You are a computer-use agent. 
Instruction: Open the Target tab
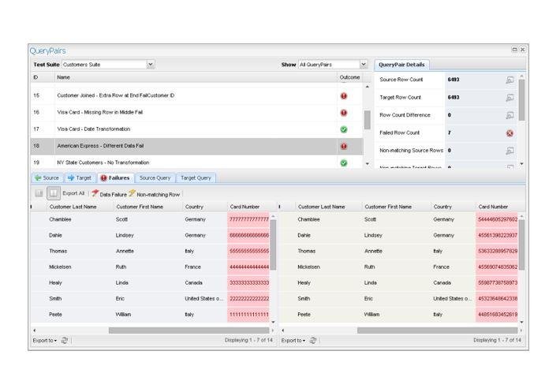tap(79, 178)
